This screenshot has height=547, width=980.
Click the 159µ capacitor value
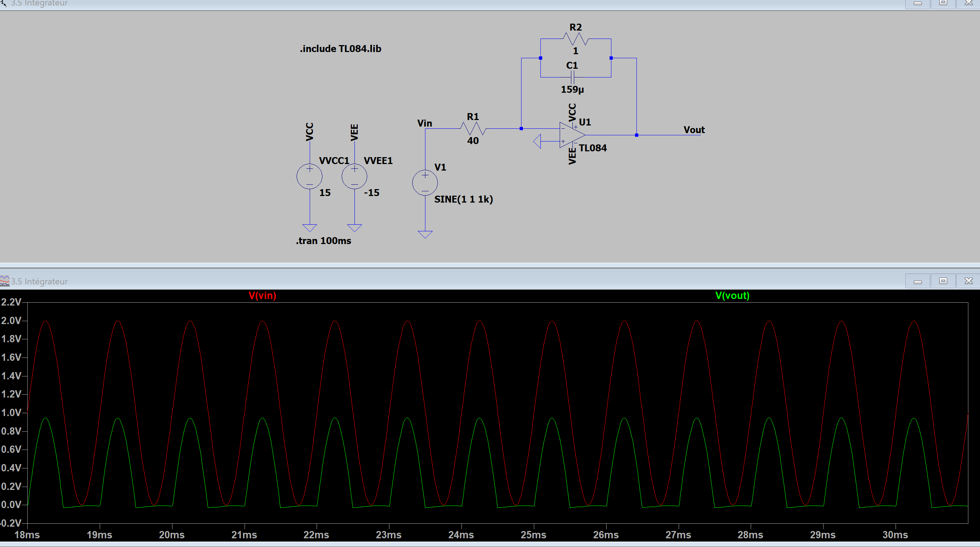[x=572, y=89]
